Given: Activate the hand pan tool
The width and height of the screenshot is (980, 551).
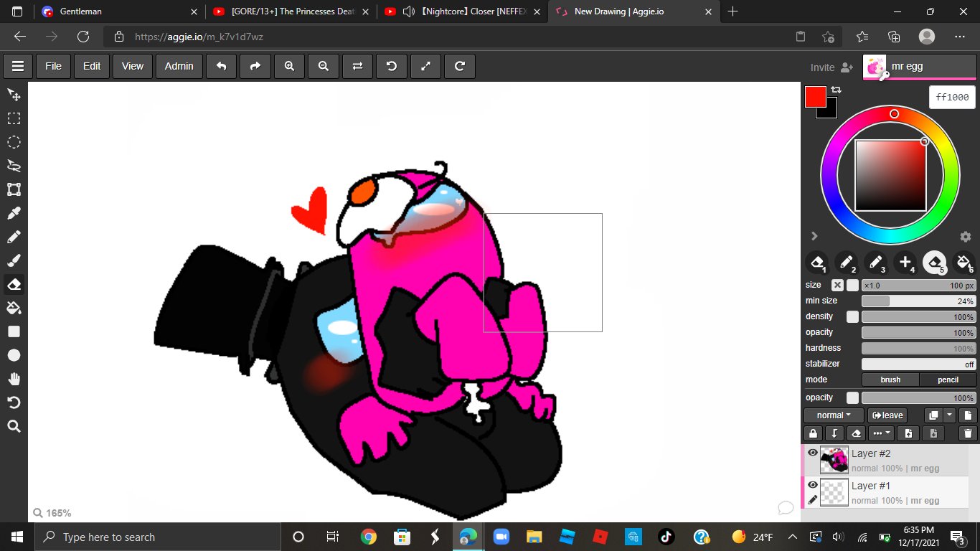Looking at the screenshot, I should pyautogui.click(x=14, y=379).
